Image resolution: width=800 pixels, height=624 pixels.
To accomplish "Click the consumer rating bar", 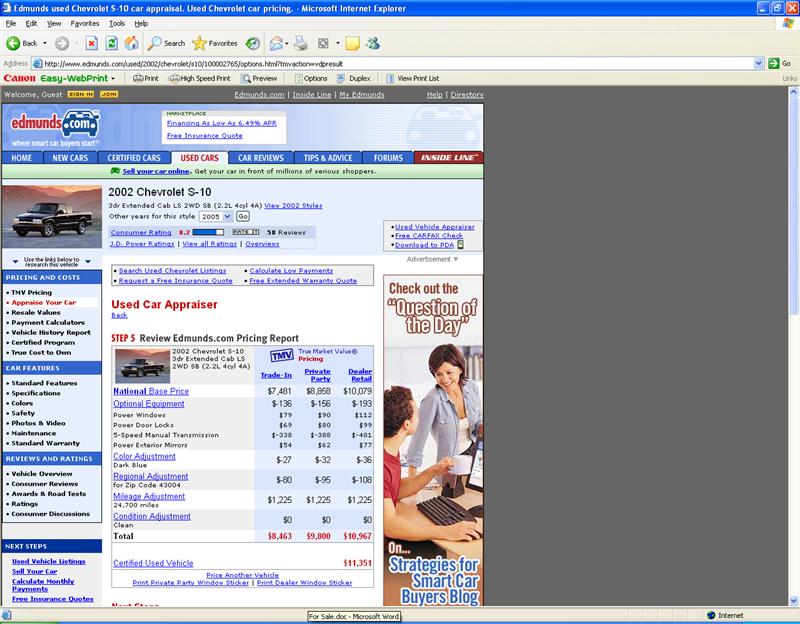I will [208, 232].
